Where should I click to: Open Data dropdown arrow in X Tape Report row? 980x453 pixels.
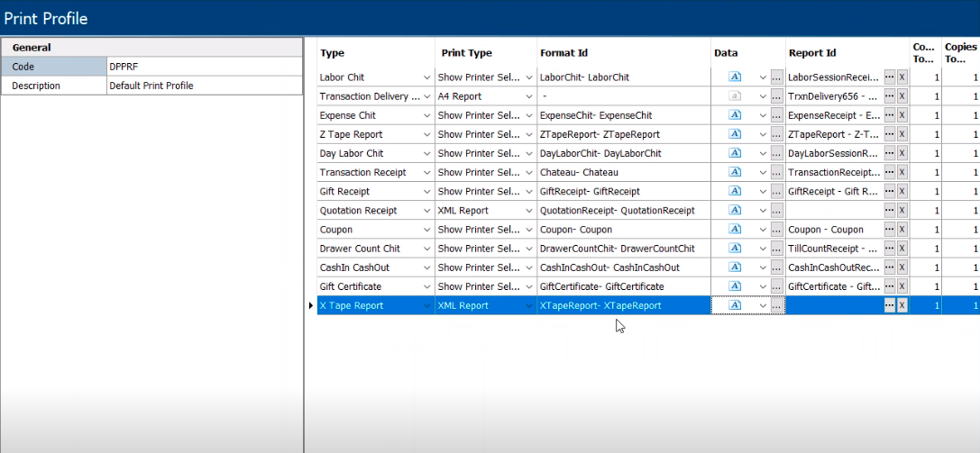[763, 305]
